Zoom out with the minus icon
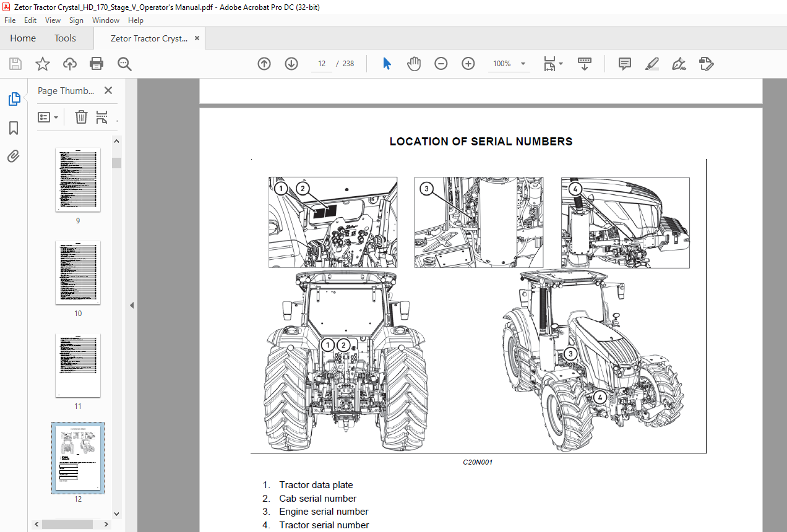The image size is (787, 532). click(441, 64)
